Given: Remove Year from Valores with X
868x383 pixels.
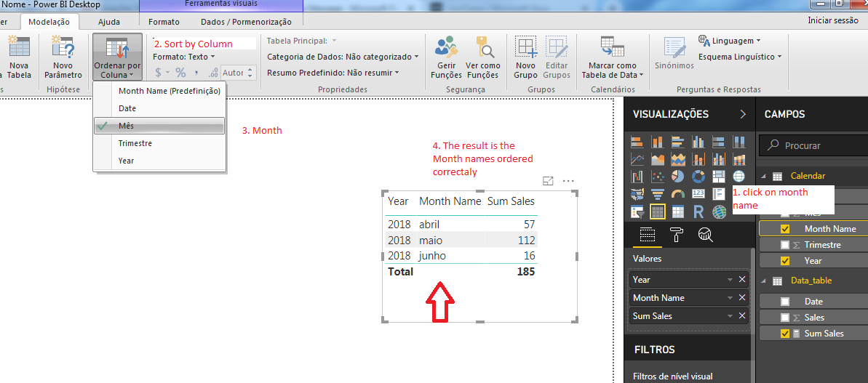Looking at the screenshot, I should [x=742, y=280].
